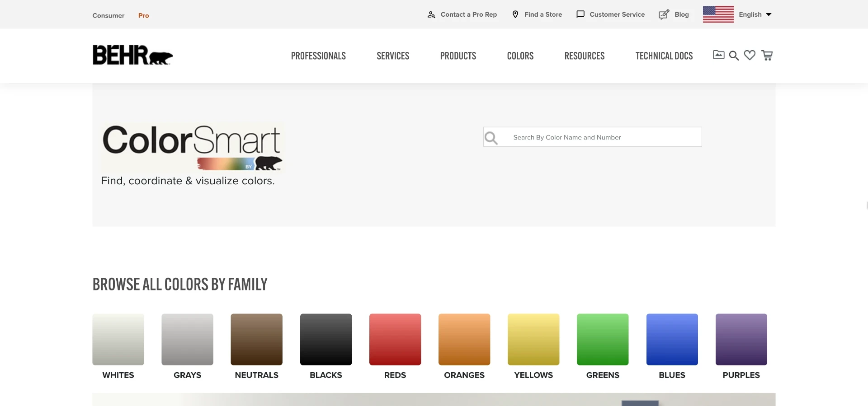Select the Reds color swatch
Image resolution: width=868 pixels, height=406 pixels.
pyautogui.click(x=395, y=340)
